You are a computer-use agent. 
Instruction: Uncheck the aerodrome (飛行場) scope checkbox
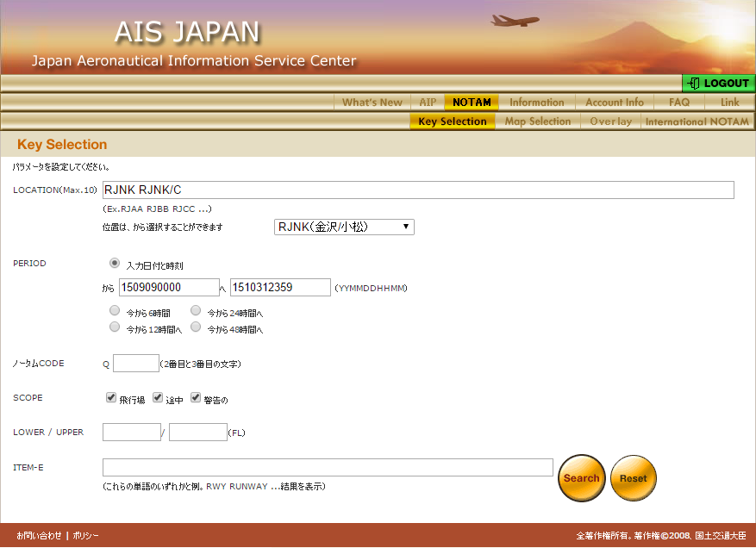(111, 397)
